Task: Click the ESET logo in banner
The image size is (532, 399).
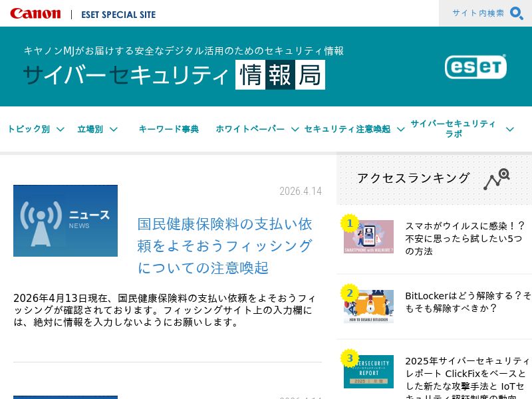Action: coord(475,66)
